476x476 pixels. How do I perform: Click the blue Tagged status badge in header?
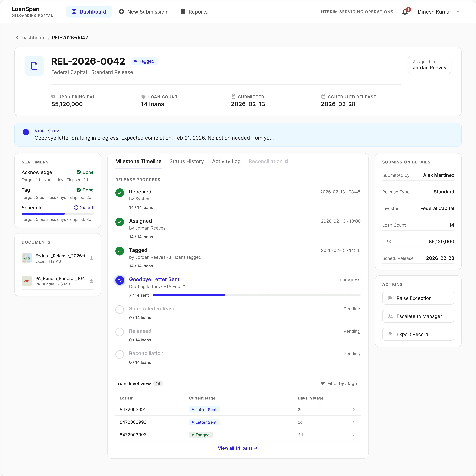click(144, 61)
